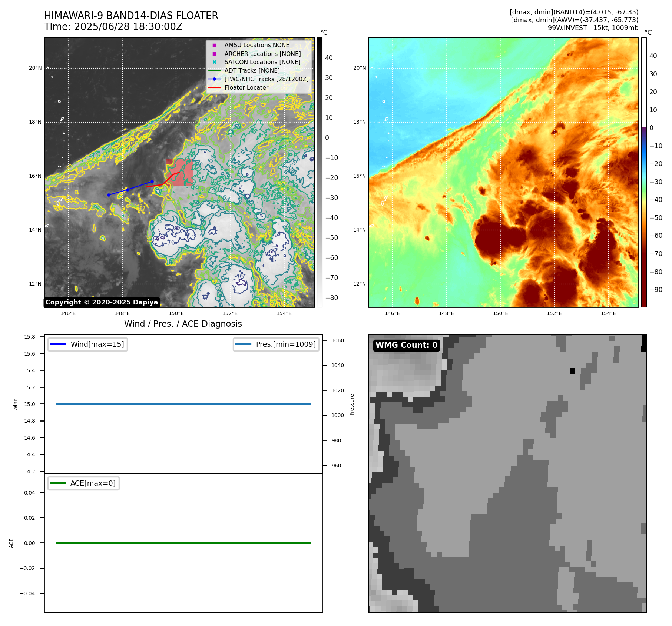Click the ADT Tracks [NONE] legend text

point(252,71)
